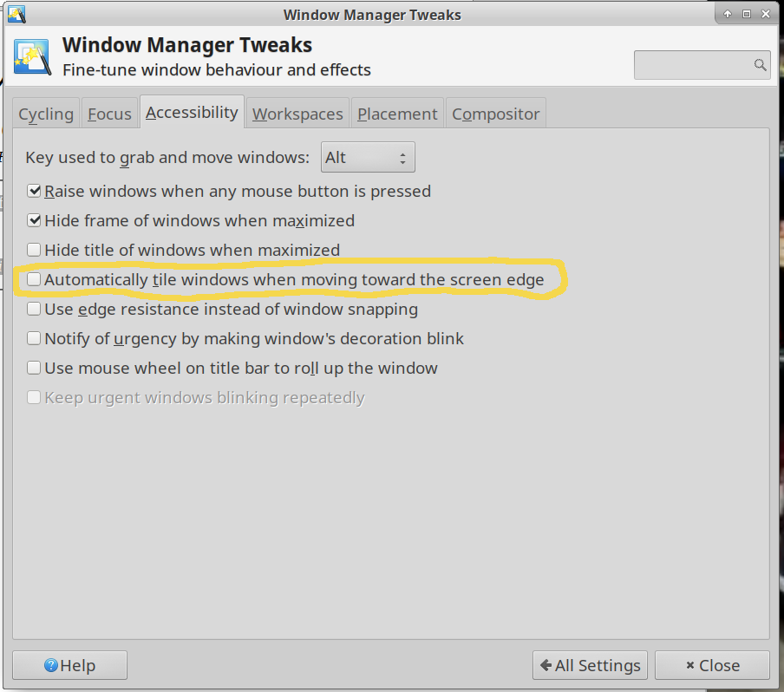This screenshot has width=784, height=692.
Task: Click the Window Manager Tweaks header icon
Action: pos(32,57)
